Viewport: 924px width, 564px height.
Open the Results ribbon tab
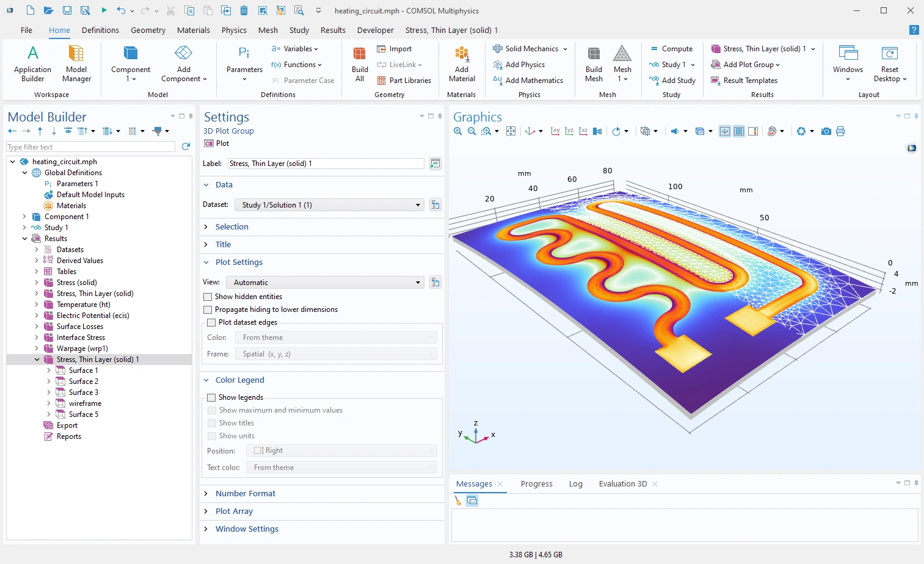pos(333,30)
